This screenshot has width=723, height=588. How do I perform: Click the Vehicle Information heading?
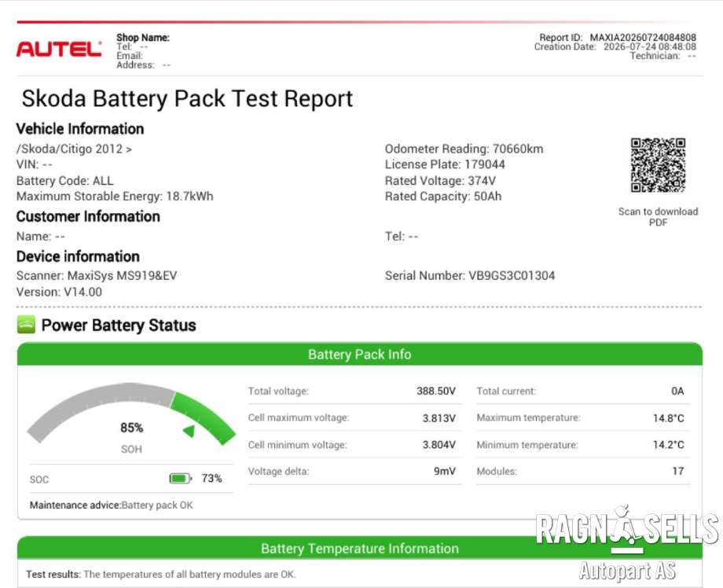(x=80, y=129)
